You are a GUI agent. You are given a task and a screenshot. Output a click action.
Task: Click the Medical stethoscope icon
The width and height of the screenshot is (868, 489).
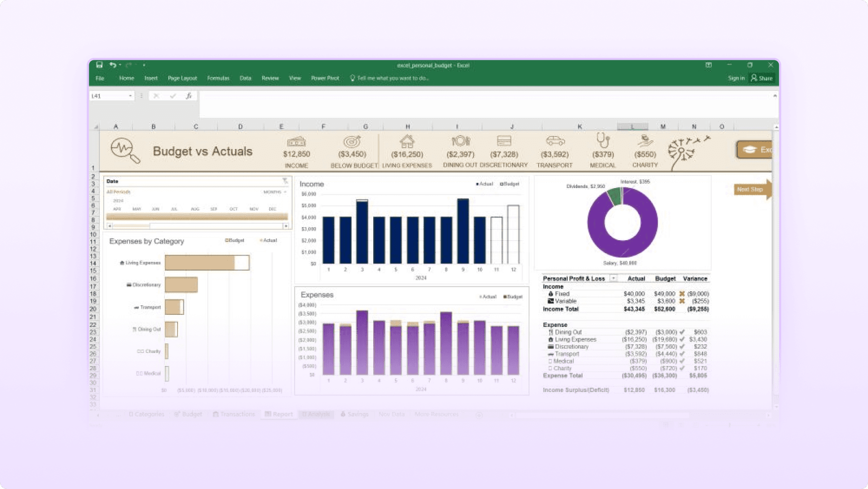(x=603, y=140)
